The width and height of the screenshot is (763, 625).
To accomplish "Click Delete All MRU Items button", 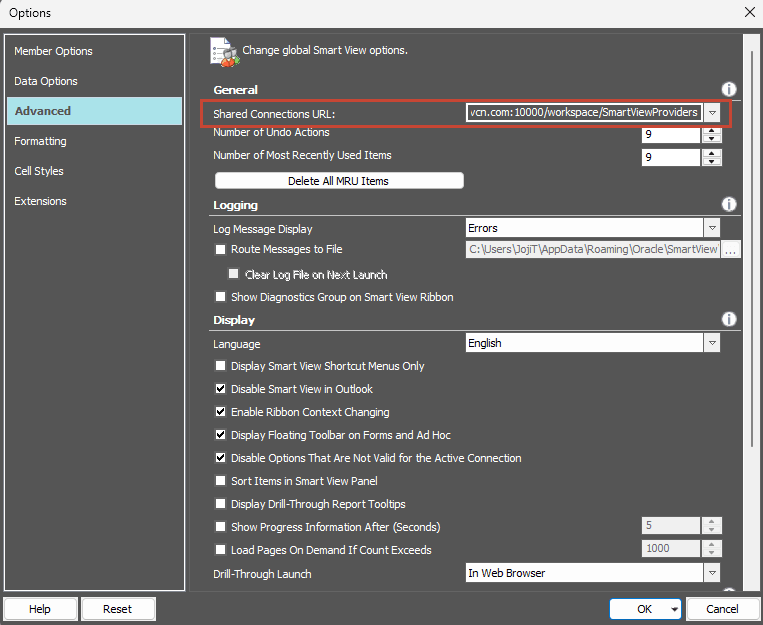I will pos(339,181).
